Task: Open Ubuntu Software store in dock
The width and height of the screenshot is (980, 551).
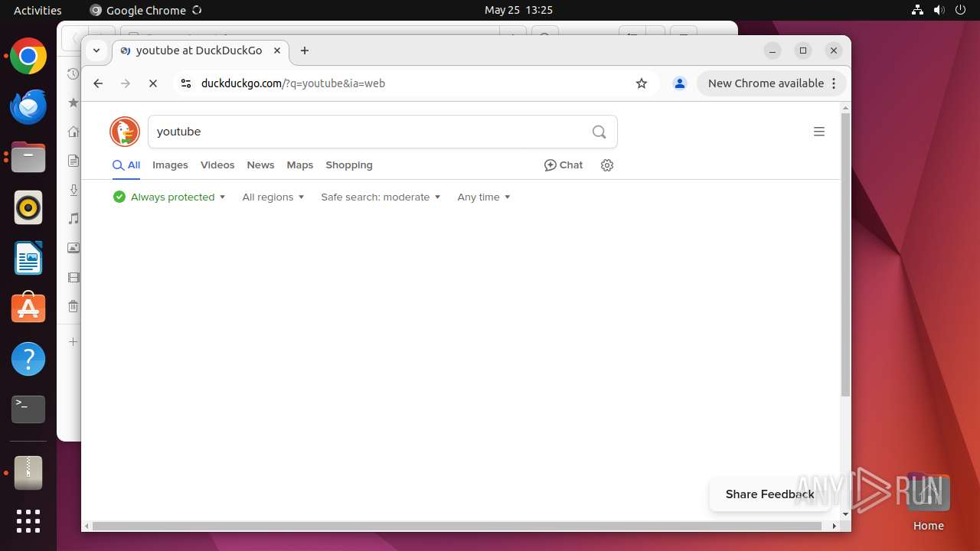Action: click(28, 308)
